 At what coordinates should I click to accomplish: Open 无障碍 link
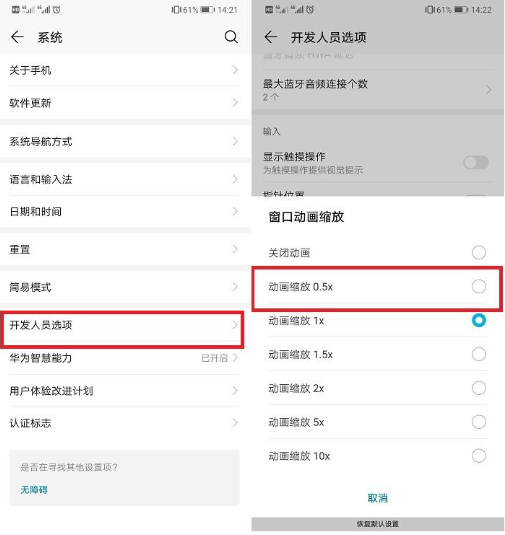pyautogui.click(x=34, y=490)
